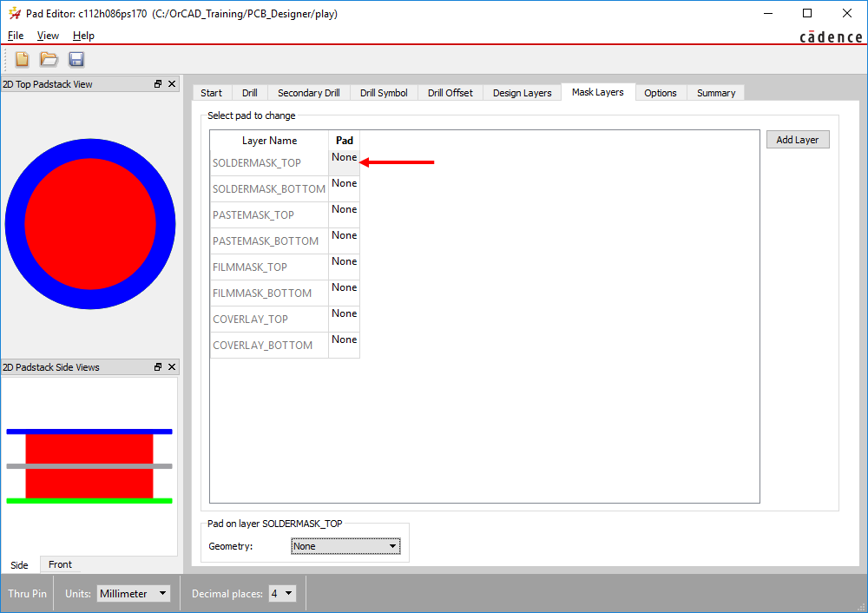The image size is (868, 613).
Task: Maximize the Pad Editor window
Action: (807, 13)
